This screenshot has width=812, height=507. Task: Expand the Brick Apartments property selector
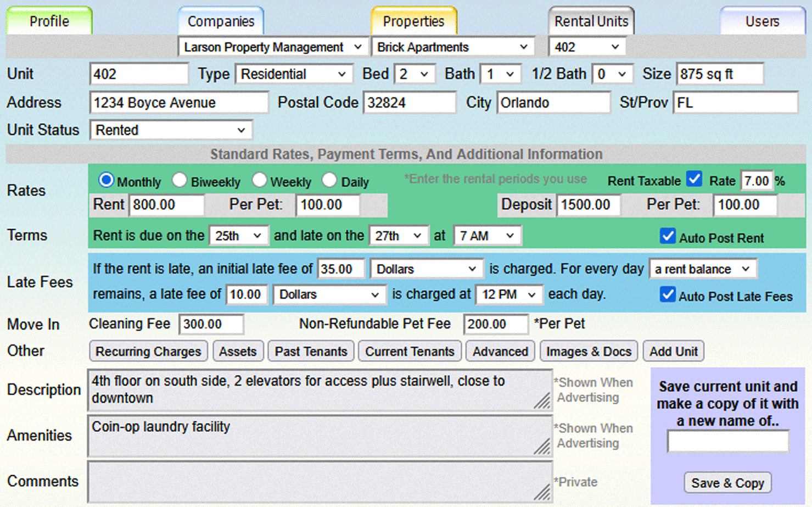(453, 47)
